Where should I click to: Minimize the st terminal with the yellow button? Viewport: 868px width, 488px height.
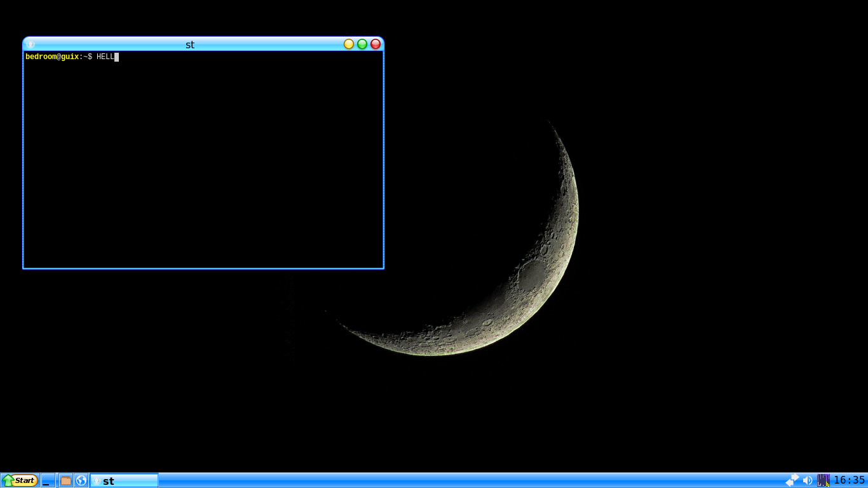tap(349, 44)
